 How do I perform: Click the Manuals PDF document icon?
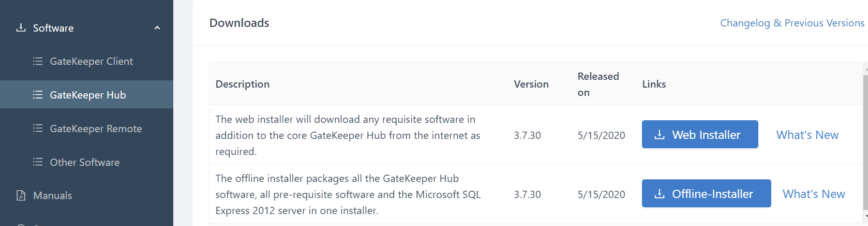[21, 195]
